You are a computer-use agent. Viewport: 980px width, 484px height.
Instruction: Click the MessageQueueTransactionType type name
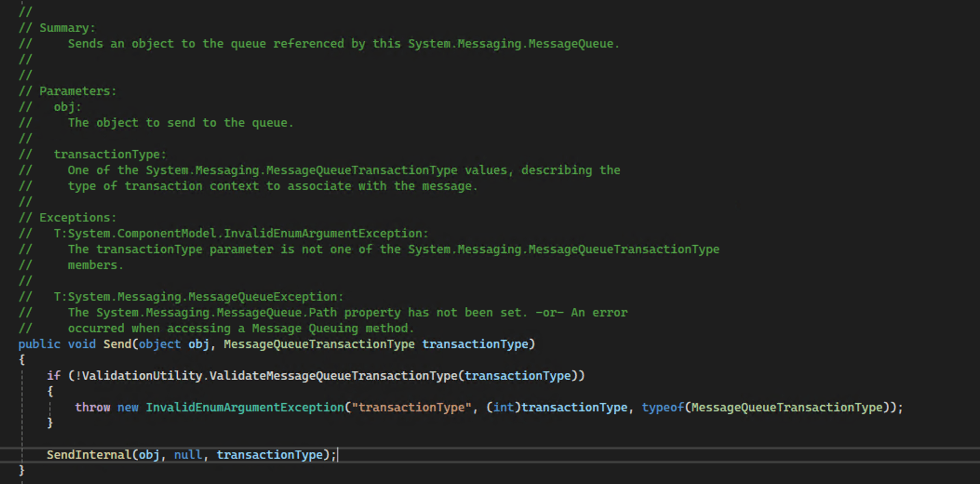point(318,344)
